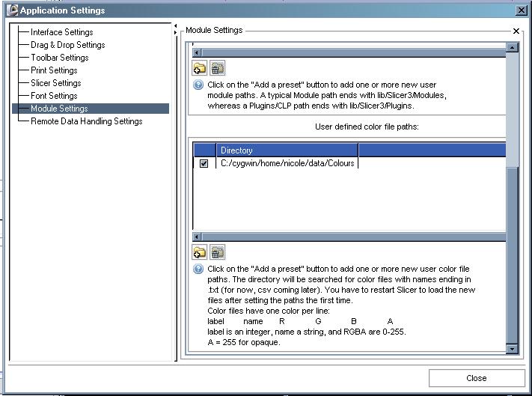Select Slicer Settings in the sidebar
This screenshot has height=396, width=532.
55,83
